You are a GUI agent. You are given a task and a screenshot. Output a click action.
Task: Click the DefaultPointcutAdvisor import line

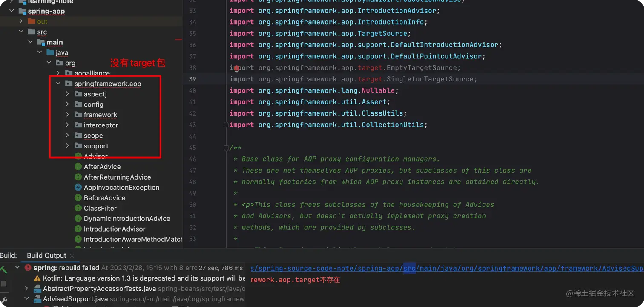tap(357, 56)
